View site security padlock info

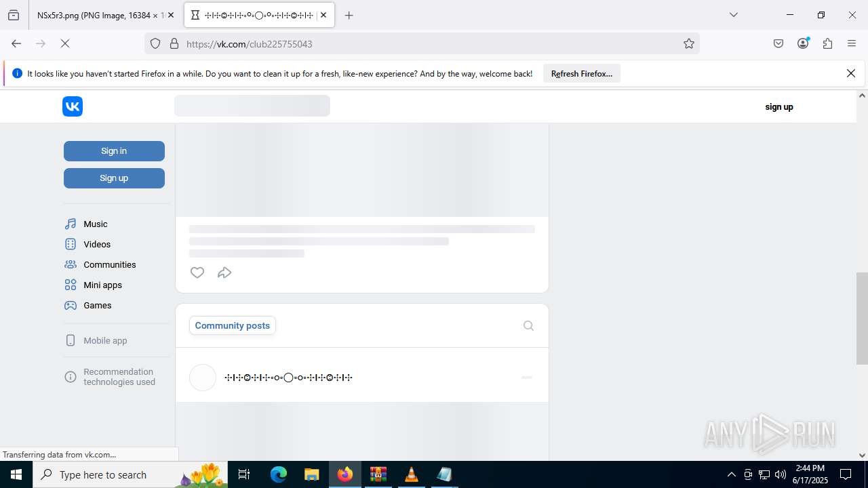[x=174, y=43]
